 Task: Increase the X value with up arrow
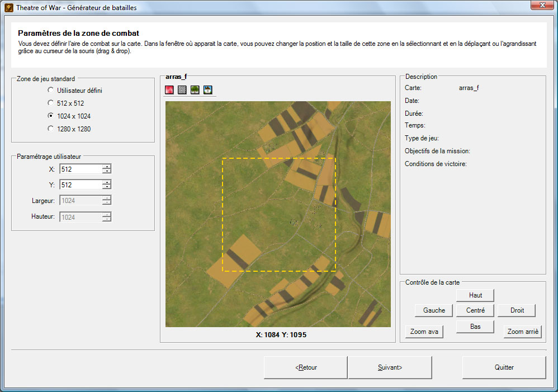click(107, 167)
